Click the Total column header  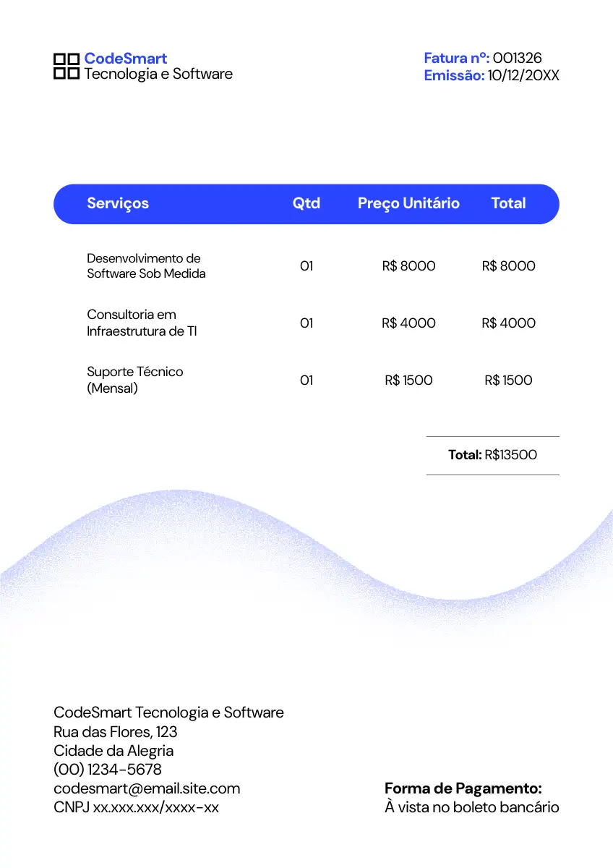coord(508,203)
